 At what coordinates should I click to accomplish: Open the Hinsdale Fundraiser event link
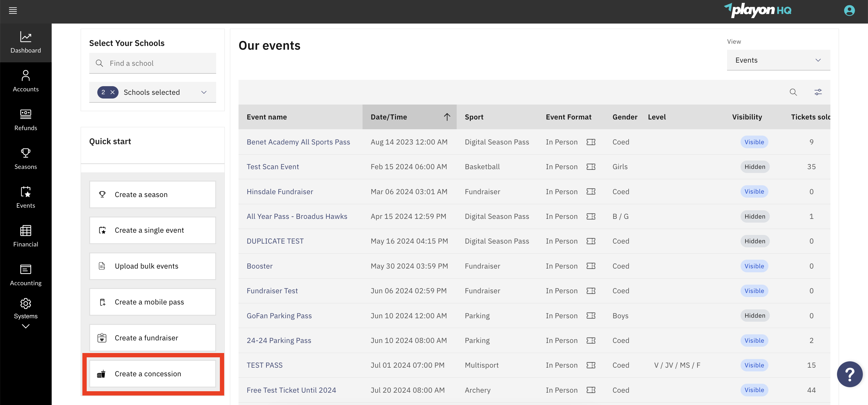[280, 192]
